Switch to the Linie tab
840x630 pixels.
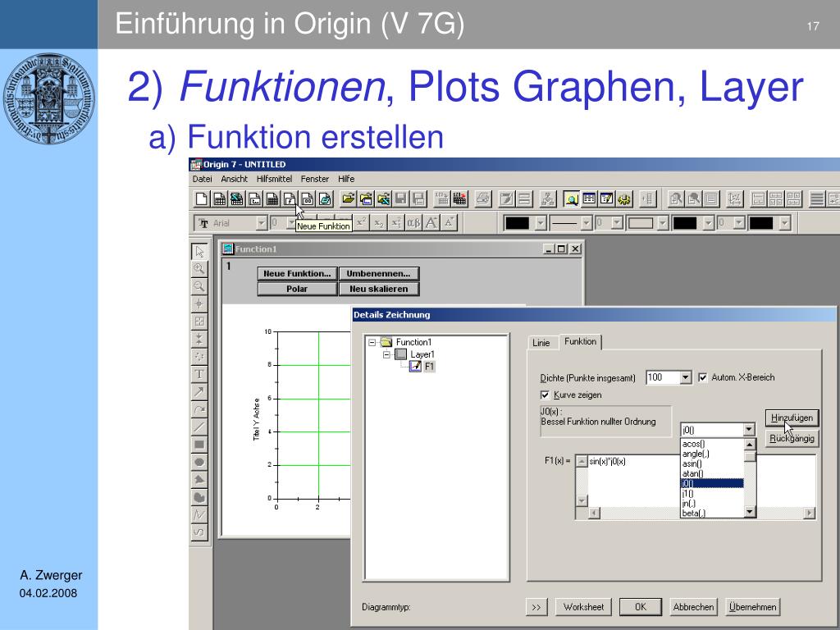click(x=541, y=343)
